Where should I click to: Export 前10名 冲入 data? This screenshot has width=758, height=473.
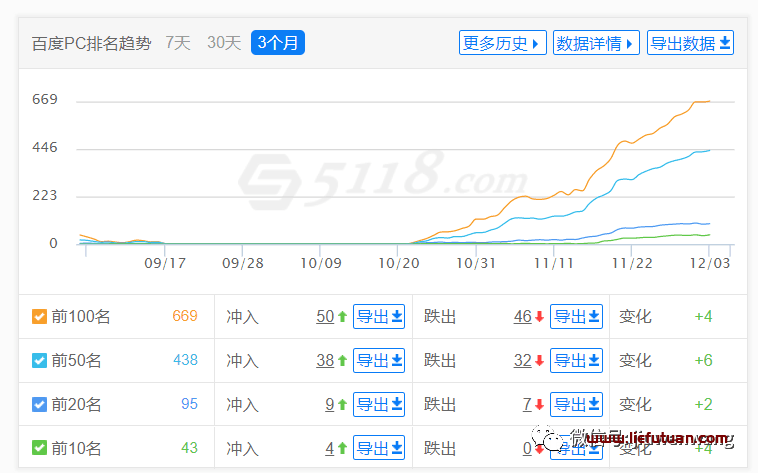[379, 448]
